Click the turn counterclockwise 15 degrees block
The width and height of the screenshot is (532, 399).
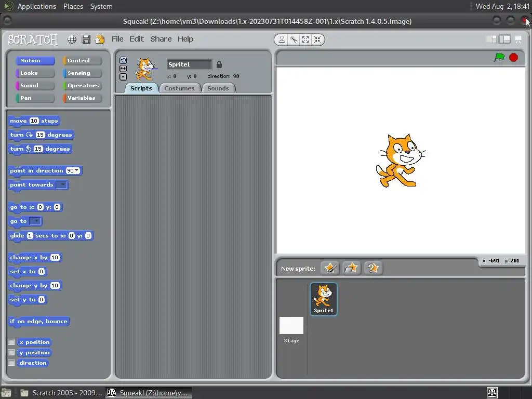[40, 149]
